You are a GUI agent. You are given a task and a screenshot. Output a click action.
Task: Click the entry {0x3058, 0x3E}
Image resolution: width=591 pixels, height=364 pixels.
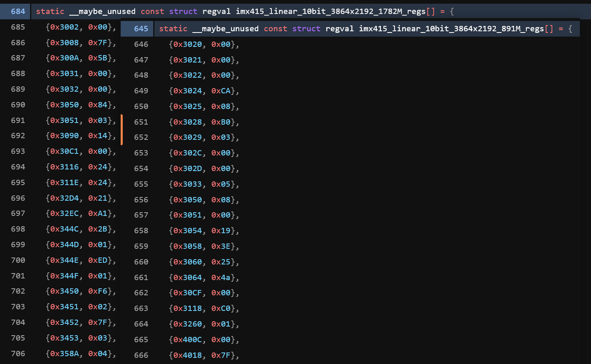pyautogui.click(x=204, y=246)
